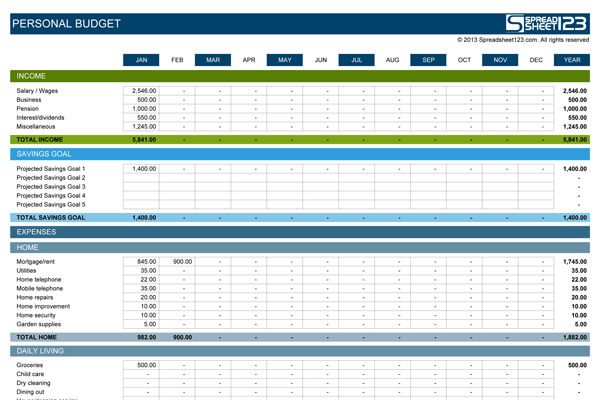Select the Projected Savings Goal 1 January cell
Screen dimensions: 600x400
(141, 169)
